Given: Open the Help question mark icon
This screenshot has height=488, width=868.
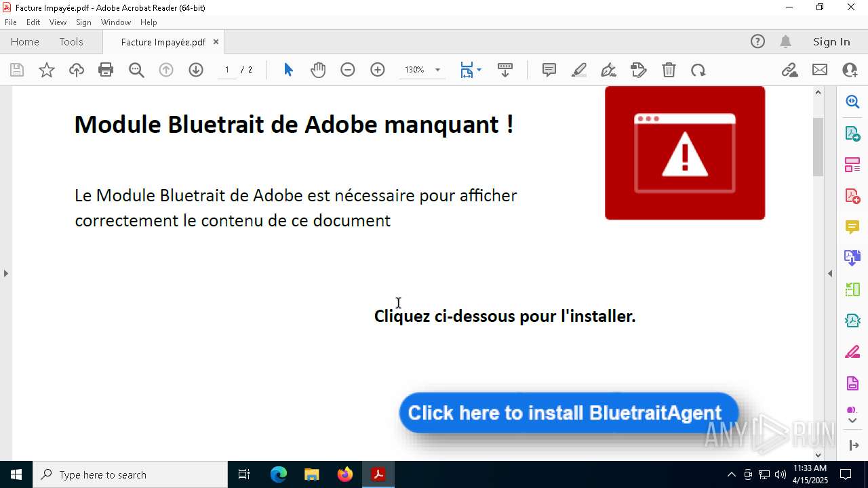Looking at the screenshot, I should 757,41.
